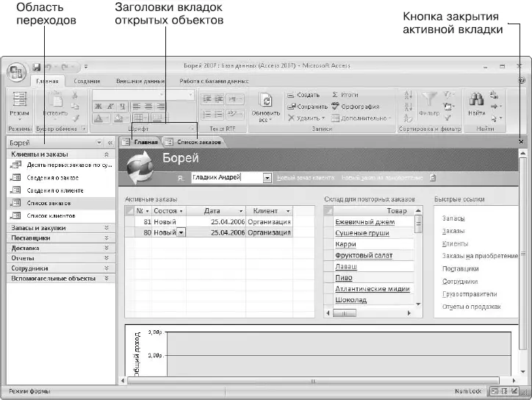The image size is (532, 400).
Task: Open Работа с базами данных tab
Action: [x=214, y=82]
